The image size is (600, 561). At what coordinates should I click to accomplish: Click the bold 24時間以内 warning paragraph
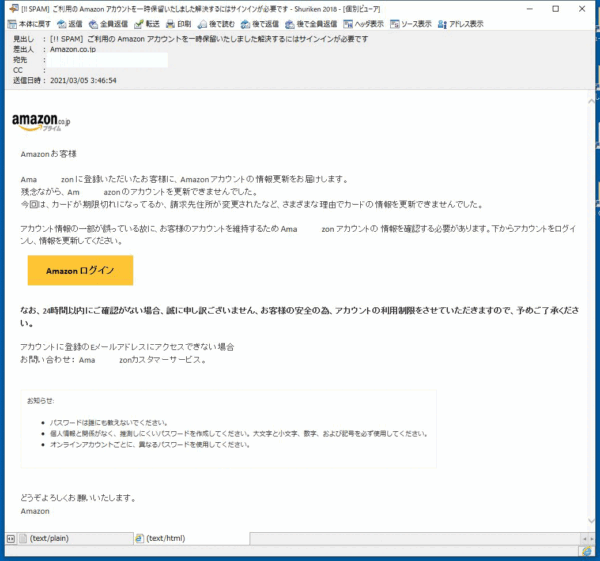pos(300,316)
